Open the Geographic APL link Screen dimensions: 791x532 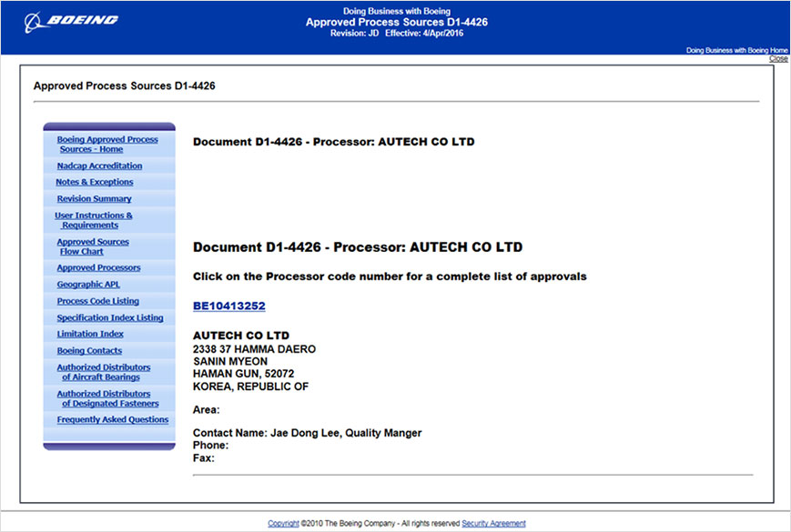click(x=87, y=284)
